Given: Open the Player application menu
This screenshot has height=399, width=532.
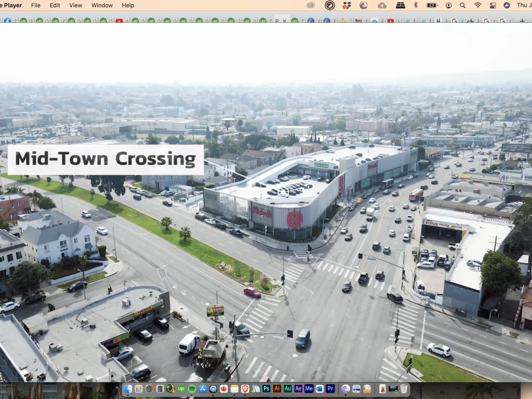Looking at the screenshot, I should tap(12, 5).
